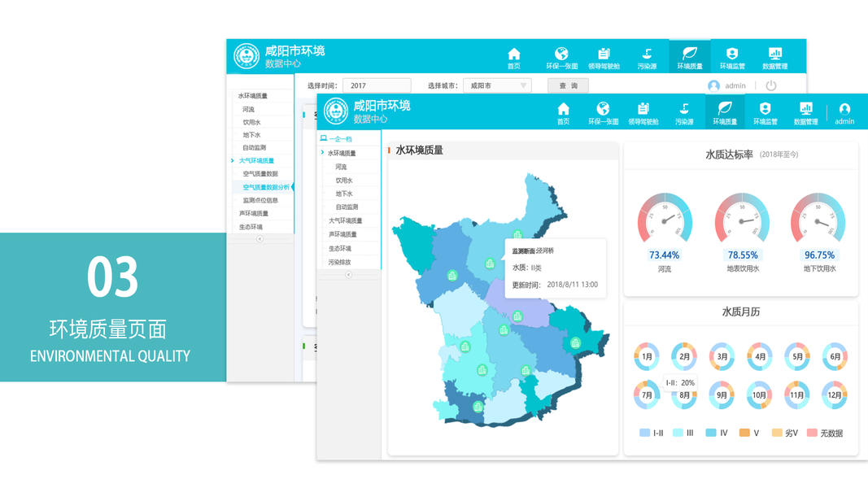Select 2月 donut in 水质月历
The image size is (868, 488).
tap(684, 357)
